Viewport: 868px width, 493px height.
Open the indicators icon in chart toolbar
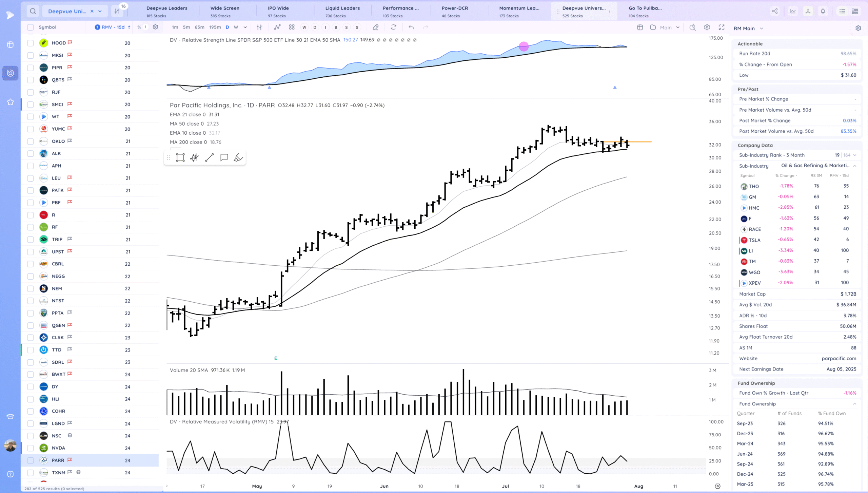tap(277, 27)
